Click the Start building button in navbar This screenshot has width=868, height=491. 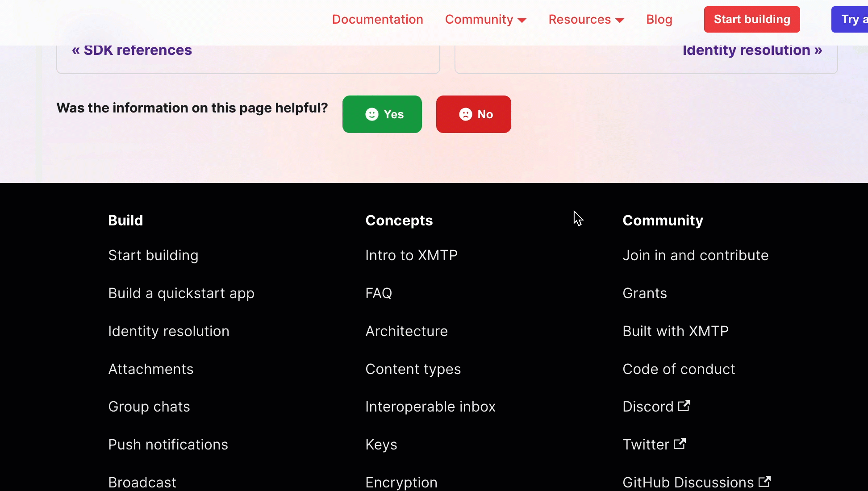752,19
